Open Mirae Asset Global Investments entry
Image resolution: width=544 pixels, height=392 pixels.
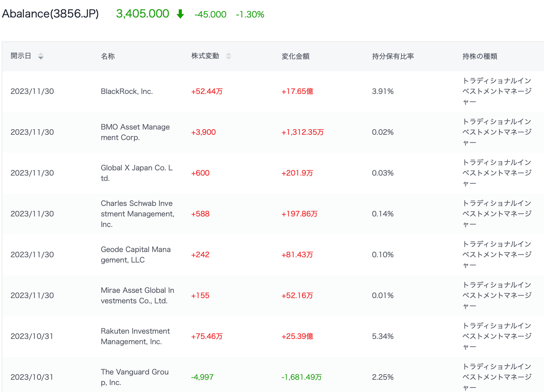point(137,295)
